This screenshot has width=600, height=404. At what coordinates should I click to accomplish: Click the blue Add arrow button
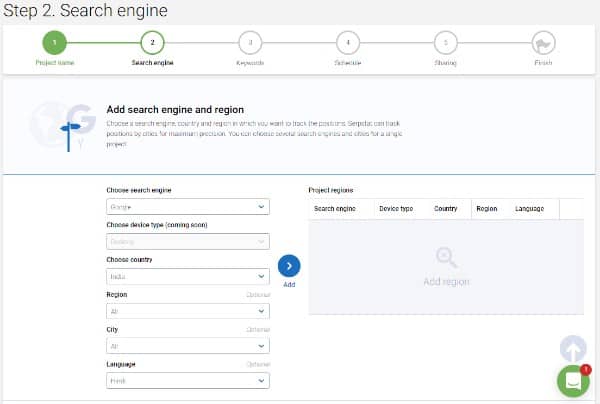(288, 266)
